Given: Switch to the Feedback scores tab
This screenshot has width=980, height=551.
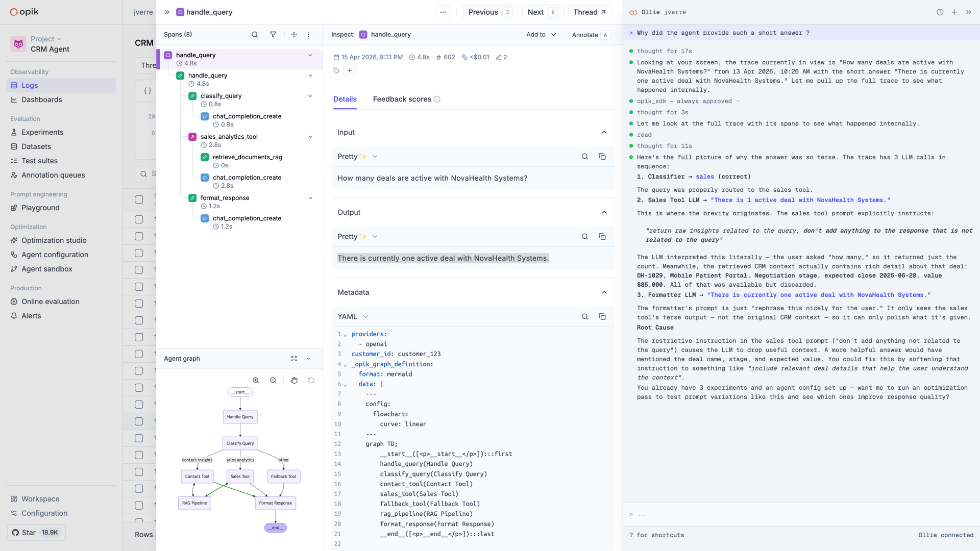Looking at the screenshot, I should [x=402, y=99].
